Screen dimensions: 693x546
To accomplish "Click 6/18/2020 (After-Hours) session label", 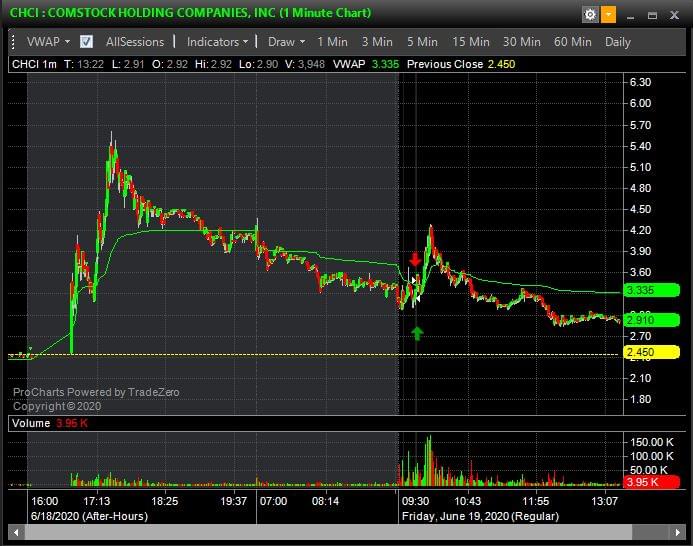I will tap(89, 516).
